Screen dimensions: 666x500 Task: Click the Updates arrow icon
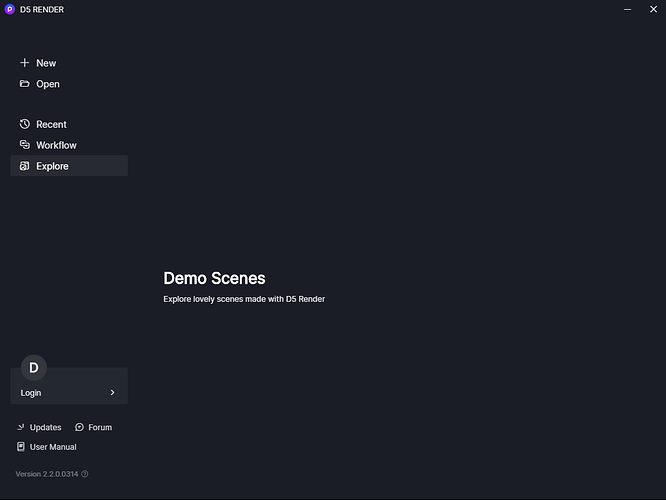pos(21,427)
